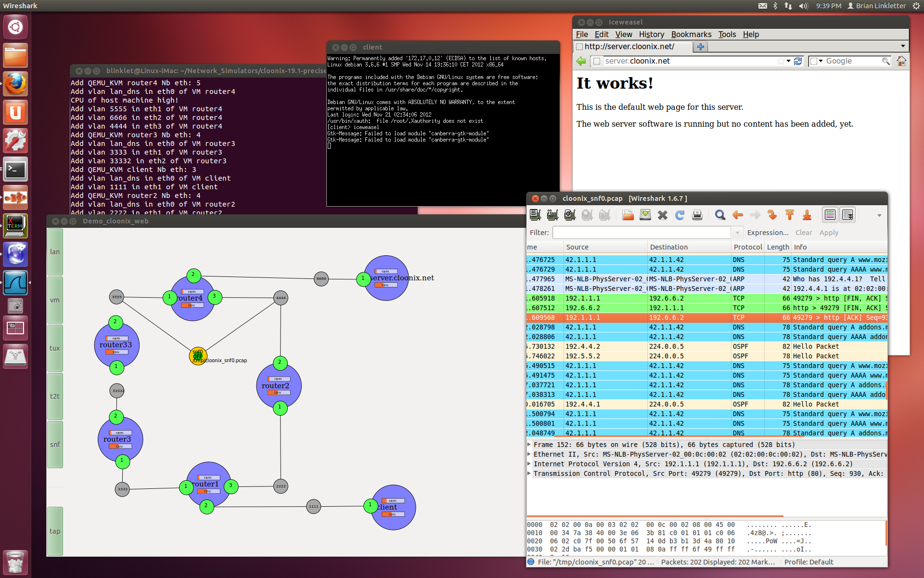Toggle the snf0 sniffer OFF node in Cloonix
924x578 pixels.
[x=198, y=356]
